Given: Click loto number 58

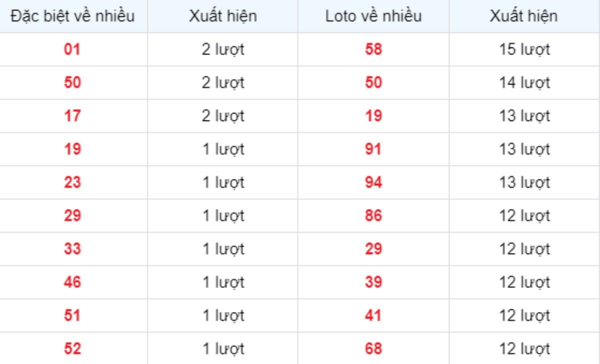Looking at the screenshot, I should [x=373, y=49].
